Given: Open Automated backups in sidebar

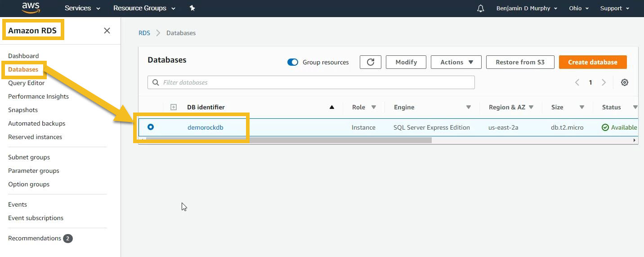Looking at the screenshot, I should point(36,123).
